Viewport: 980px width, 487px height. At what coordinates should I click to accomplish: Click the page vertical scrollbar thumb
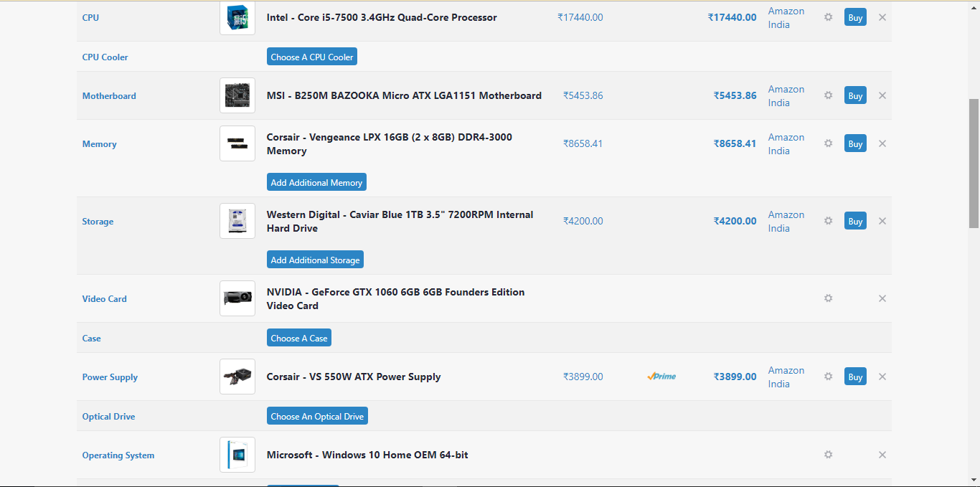click(974, 164)
